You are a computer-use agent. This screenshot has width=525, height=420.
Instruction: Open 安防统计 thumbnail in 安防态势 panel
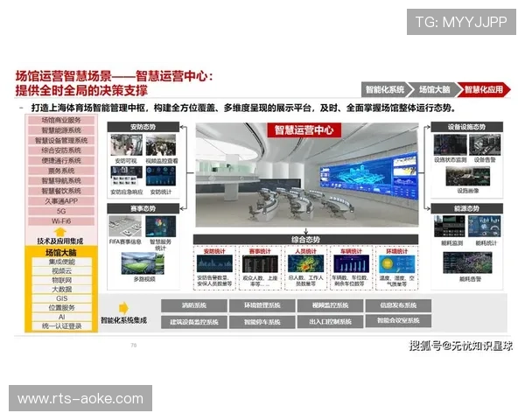coord(161,176)
